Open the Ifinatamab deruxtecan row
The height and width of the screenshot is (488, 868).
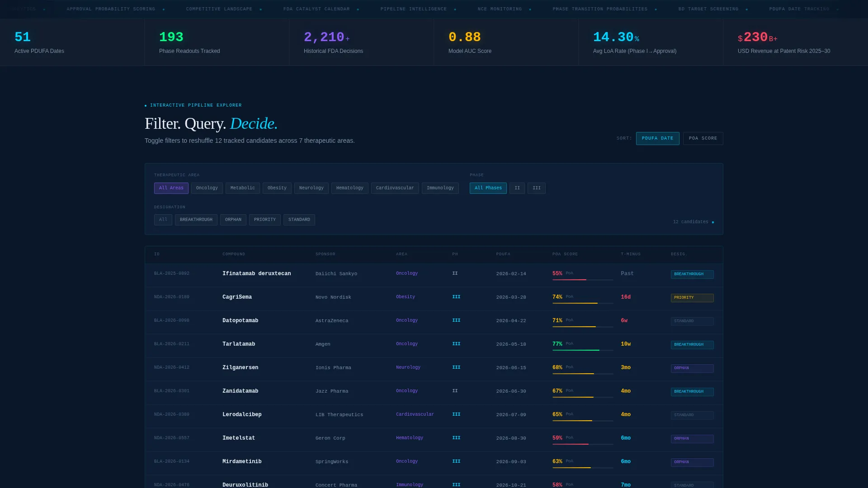(x=434, y=275)
